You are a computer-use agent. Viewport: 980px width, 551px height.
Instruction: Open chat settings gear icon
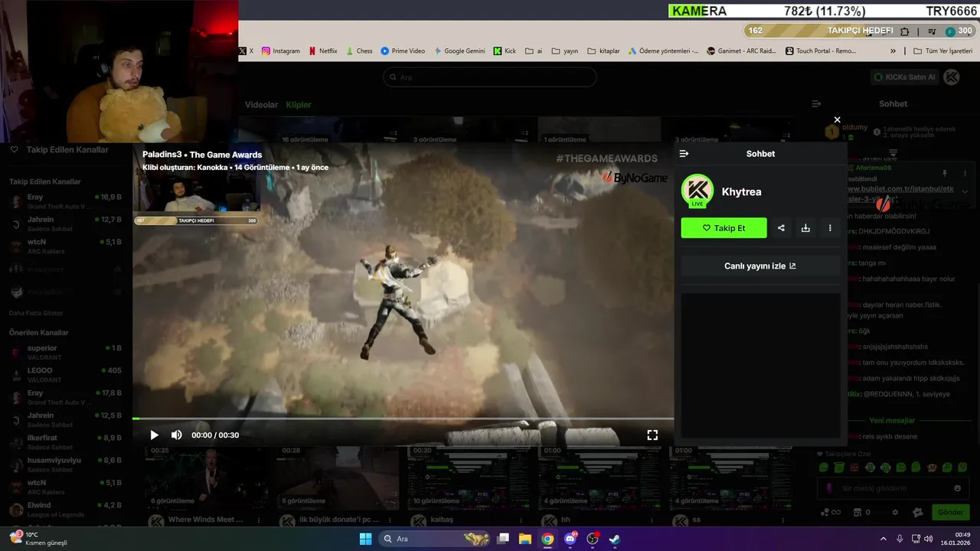pos(895,512)
